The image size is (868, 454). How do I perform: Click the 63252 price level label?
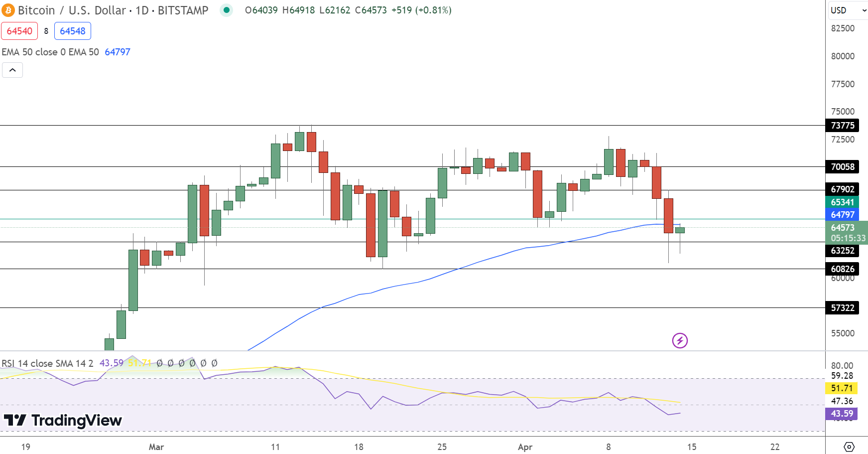coord(842,251)
